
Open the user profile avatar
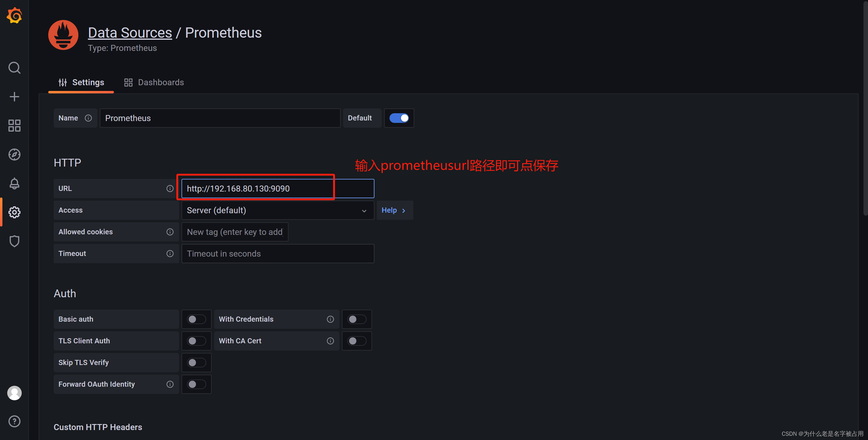pos(14,393)
